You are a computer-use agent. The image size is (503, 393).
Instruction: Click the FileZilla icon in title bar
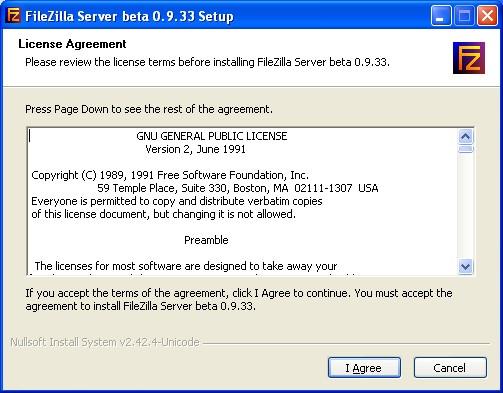14,15
